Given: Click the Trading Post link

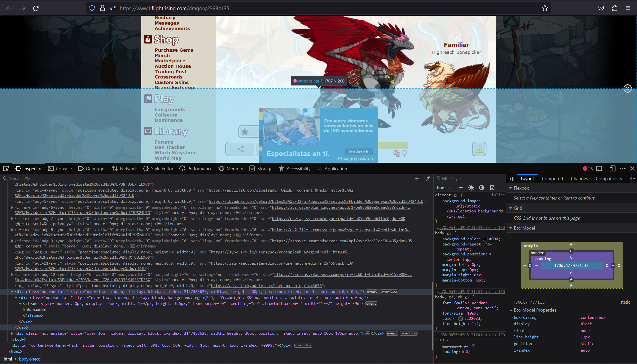Looking at the screenshot, I should (x=170, y=72).
